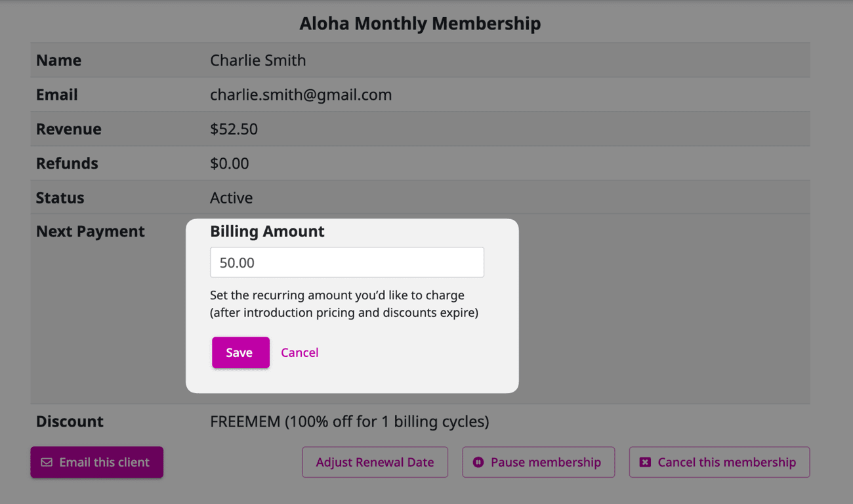Screen dimensions: 853x504
Task: Click the $0.00 refunds value
Action: click(x=229, y=163)
